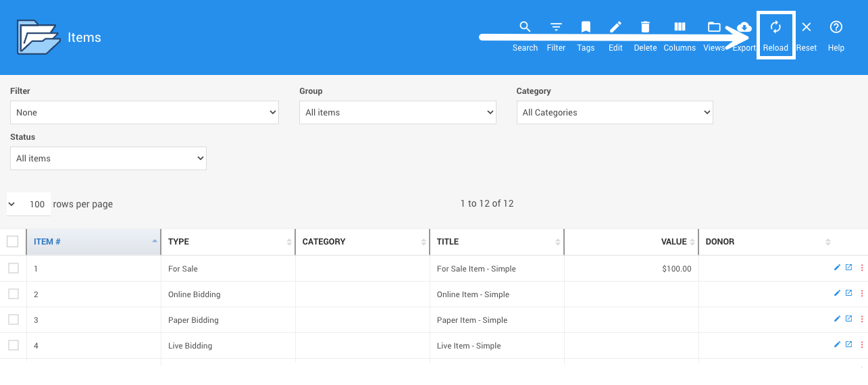
Task: Click the Delete trash icon
Action: point(645,27)
